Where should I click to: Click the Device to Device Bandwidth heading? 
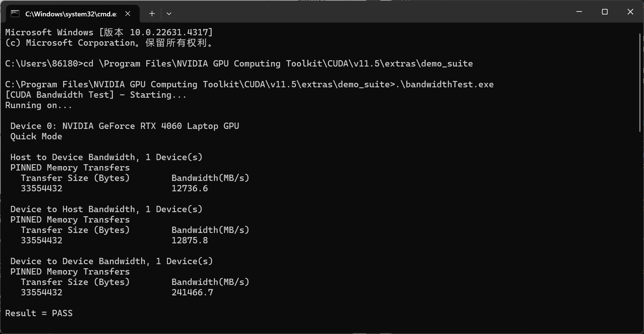(112, 261)
